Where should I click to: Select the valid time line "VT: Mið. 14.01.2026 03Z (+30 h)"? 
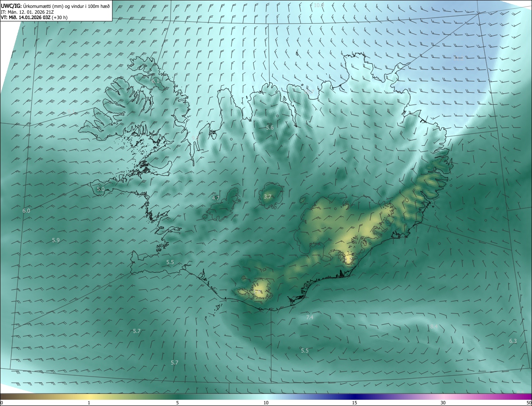[x=34, y=17]
